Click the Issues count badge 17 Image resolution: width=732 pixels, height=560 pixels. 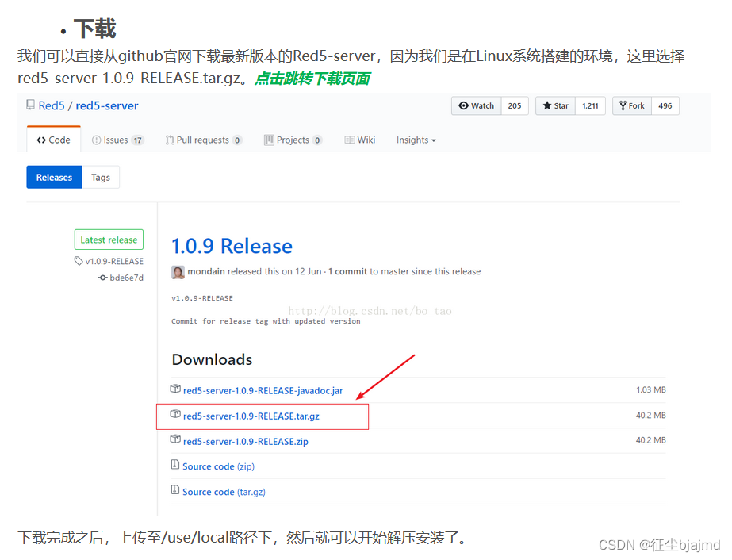[x=138, y=140]
